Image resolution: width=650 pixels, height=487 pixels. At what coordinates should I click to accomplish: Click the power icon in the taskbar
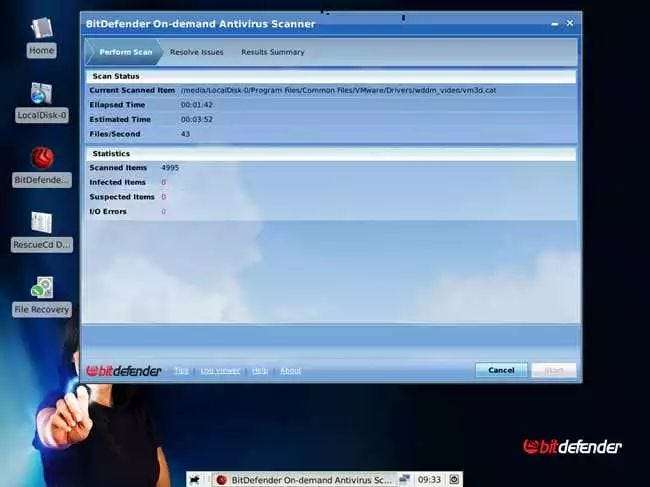pyautogui.click(x=454, y=480)
